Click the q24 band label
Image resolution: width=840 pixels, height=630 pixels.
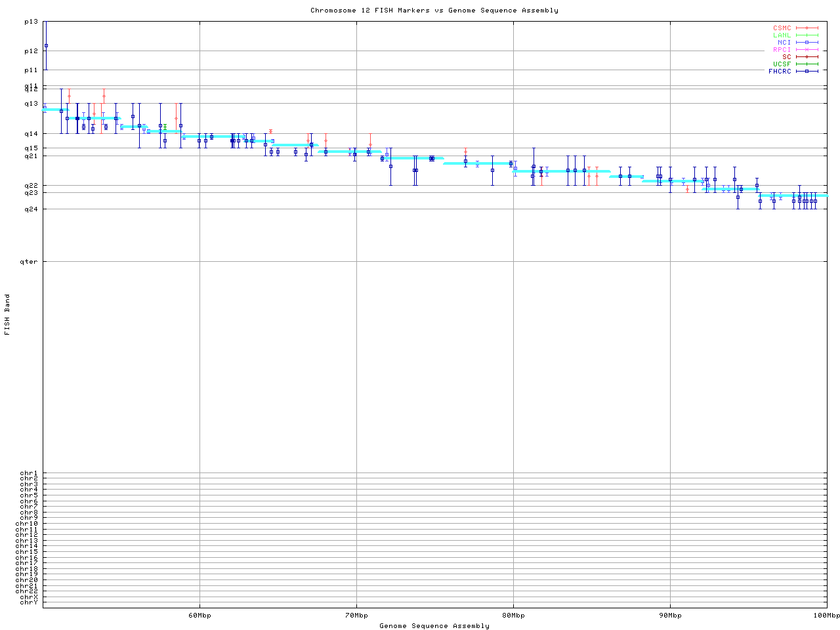pos(31,209)
